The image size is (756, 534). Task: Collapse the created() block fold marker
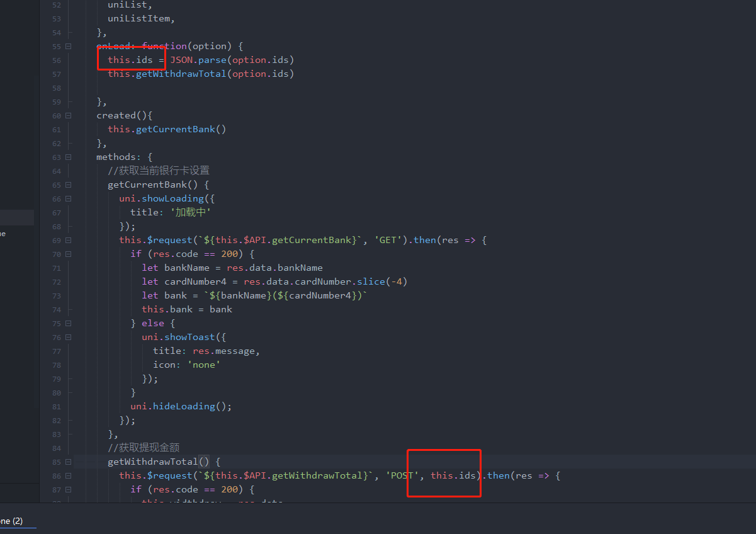[69, 115]
